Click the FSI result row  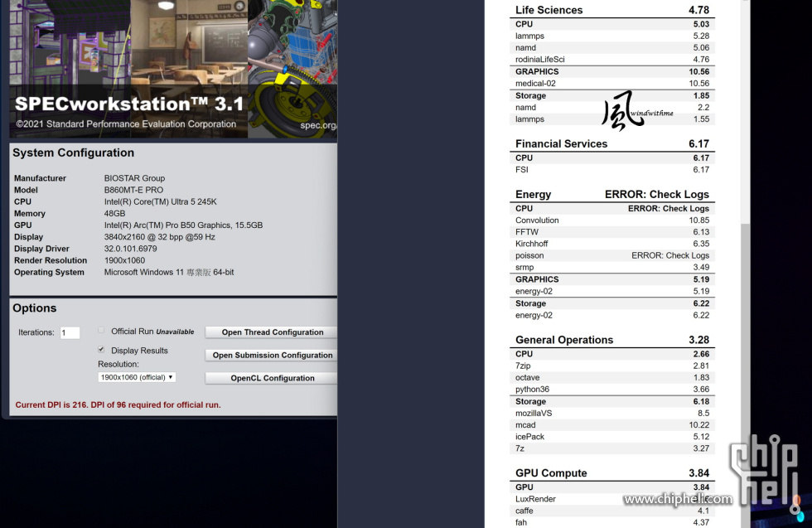click(612, 170)
